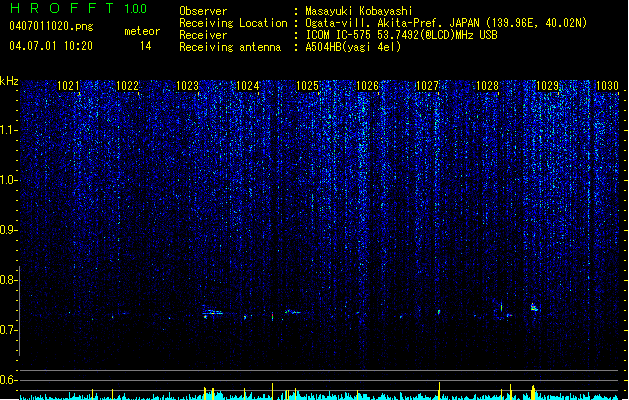Click the 1025 time marker
The height and width of the screenshot is (400, 629).
coord(307,86)
